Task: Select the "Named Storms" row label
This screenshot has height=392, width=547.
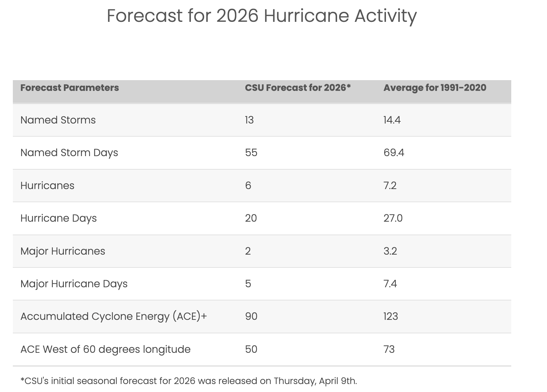Action: pos(58,120)
